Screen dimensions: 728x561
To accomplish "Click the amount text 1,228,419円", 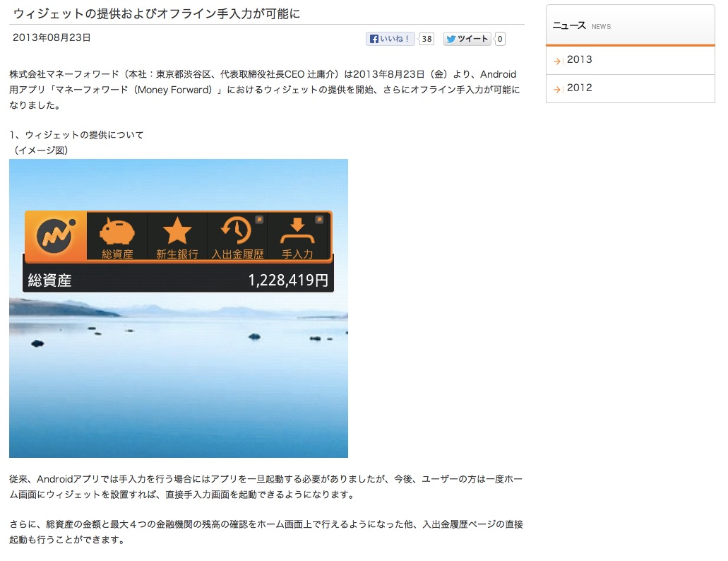I will pos(288,280).
